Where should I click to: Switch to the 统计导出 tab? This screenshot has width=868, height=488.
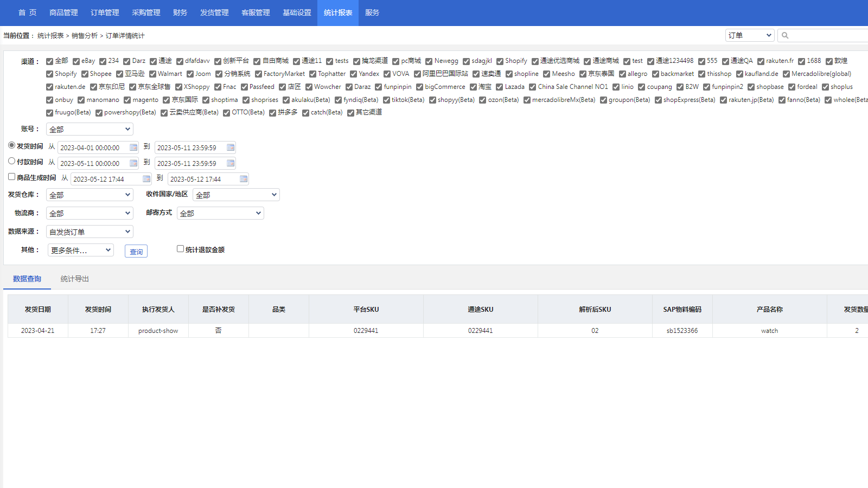[x=75, y=279]
